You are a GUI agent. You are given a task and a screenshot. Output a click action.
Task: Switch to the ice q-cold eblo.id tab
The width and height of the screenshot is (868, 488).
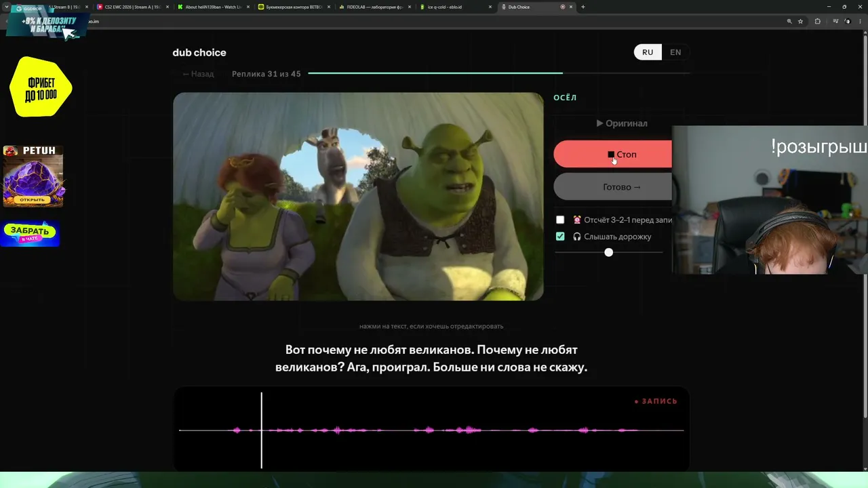(x=454, y=7)
